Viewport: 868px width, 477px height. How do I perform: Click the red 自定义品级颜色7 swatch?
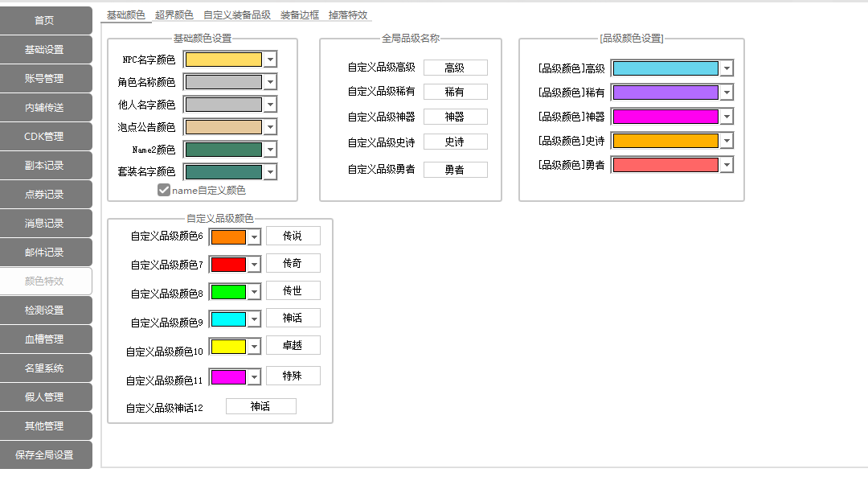pos(228,265)
